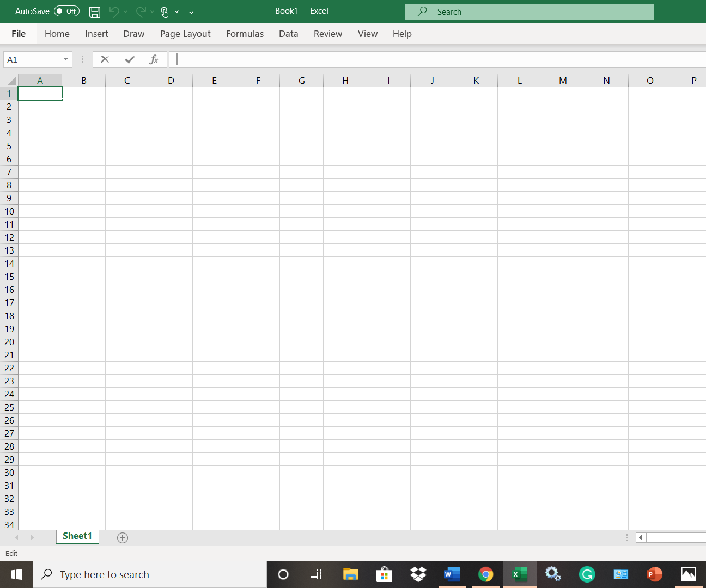This screenshot has height=588, width=706.
Task: Open the Customize Quick Access Toolbar menu
Action: pyautogui.click(x=191, y=11)
